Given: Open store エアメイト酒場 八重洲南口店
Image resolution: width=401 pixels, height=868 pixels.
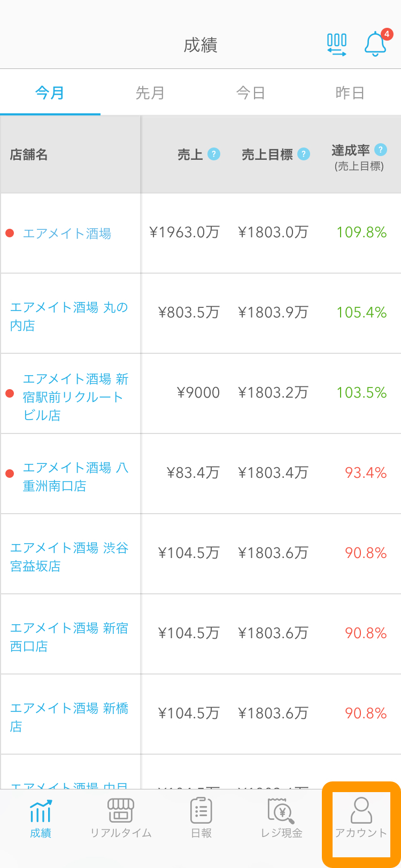Looking at the screenshot, I should tap(75, 476).
